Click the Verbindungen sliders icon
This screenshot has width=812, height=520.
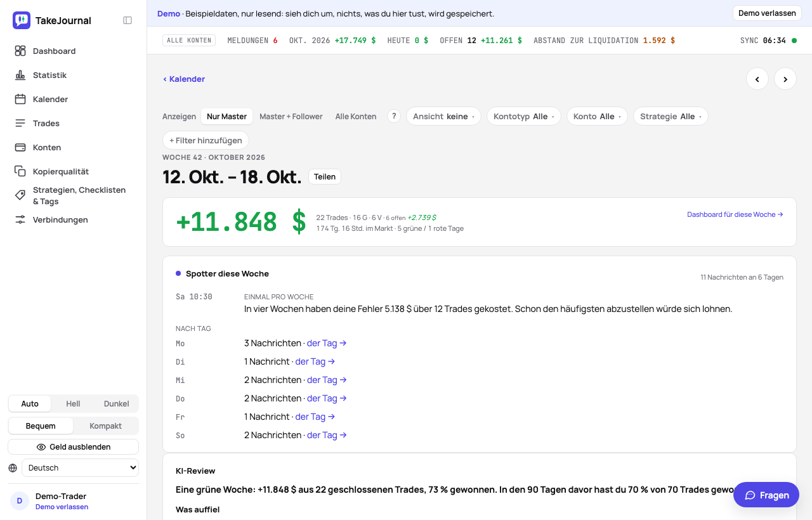coord(20,219)
